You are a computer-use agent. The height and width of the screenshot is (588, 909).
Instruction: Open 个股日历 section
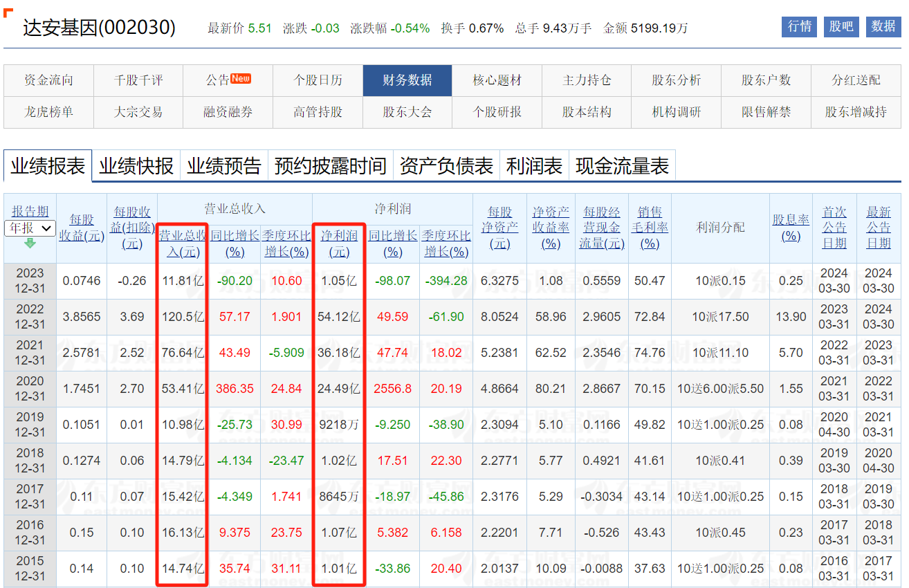[318, 80]
